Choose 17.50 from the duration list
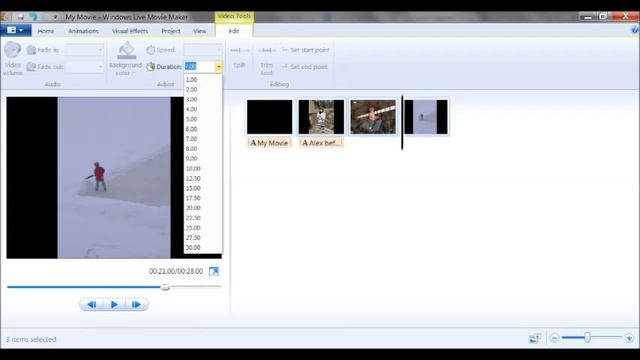 (x=203, y=198)
